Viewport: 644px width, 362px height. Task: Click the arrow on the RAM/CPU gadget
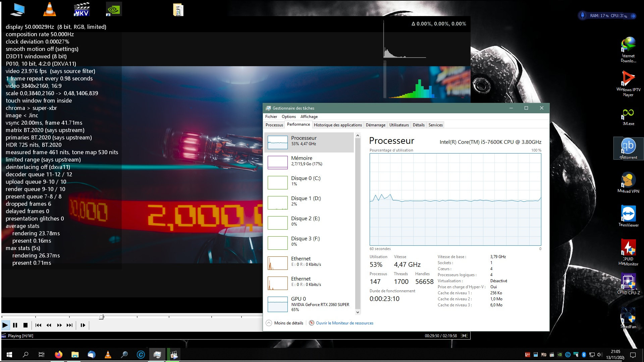tap(633, 16)
